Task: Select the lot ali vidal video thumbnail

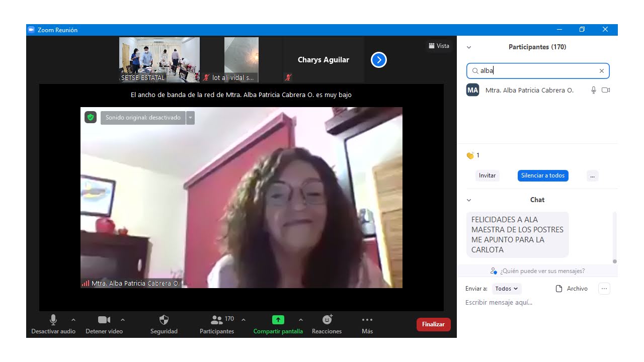Action: tap(241, 59)
